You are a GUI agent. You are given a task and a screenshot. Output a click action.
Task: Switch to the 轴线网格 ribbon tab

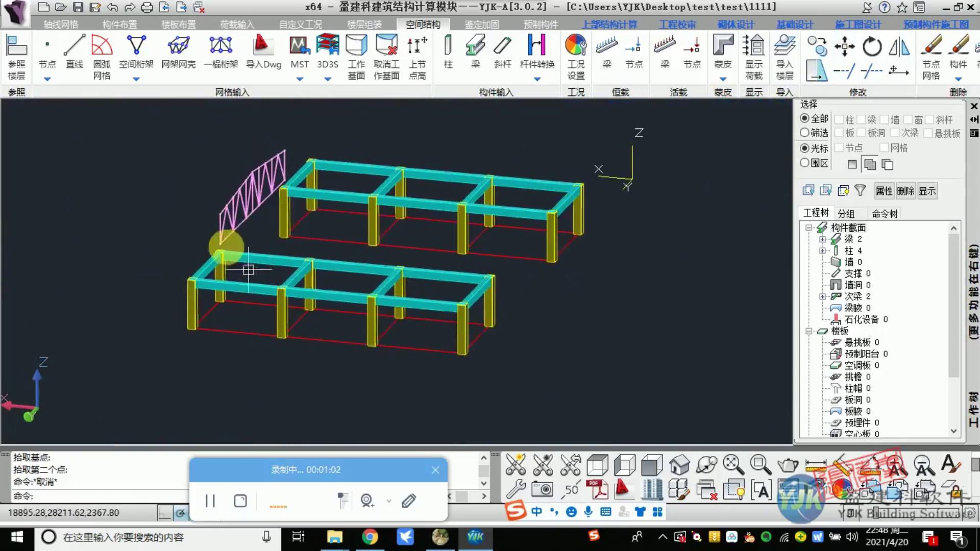[61, 24]
